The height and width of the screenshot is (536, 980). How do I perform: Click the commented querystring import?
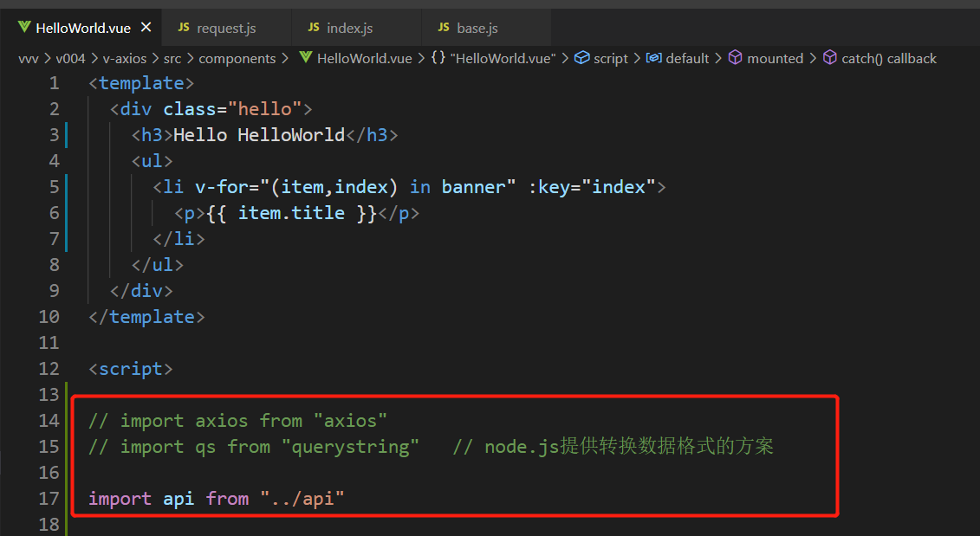pos(254,447)
